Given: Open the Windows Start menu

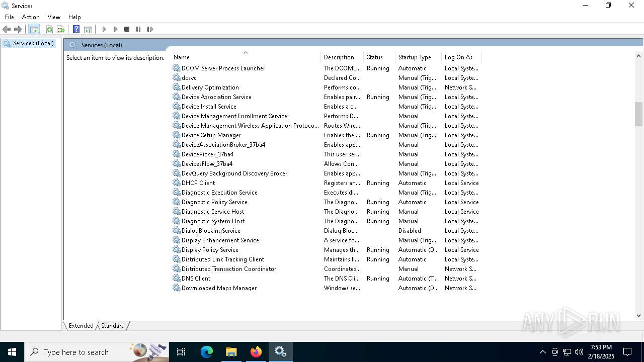Looking at the screenshot, I should 12,352.
